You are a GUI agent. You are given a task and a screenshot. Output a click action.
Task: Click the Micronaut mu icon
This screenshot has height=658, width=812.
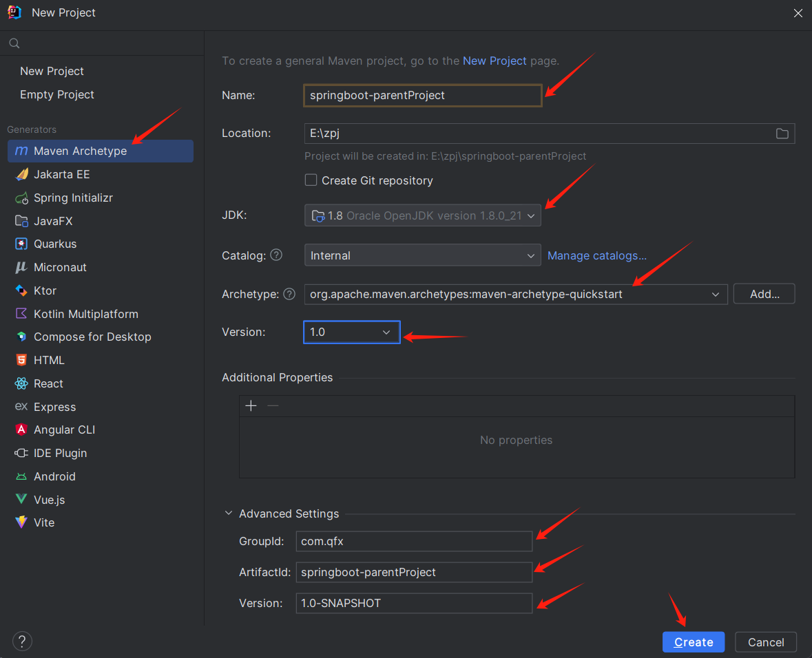pos(21,267)
